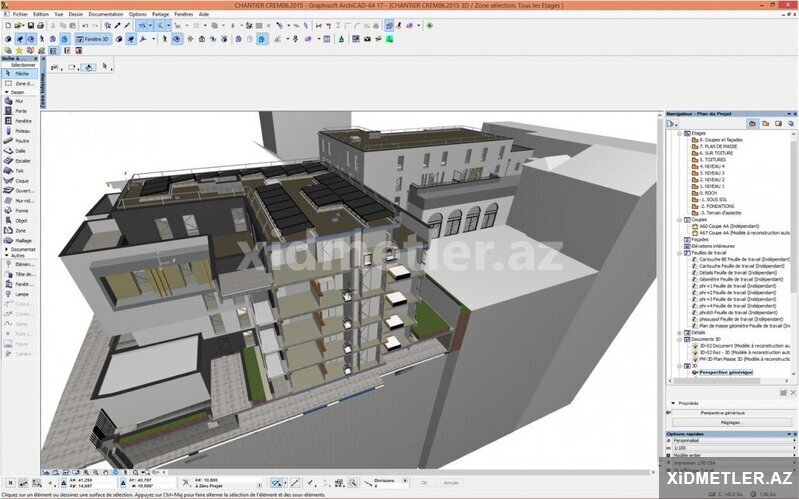Viewport: 799px width, 499px height.
Task: Select the Dalle slab tool
Action: (18, 151)
